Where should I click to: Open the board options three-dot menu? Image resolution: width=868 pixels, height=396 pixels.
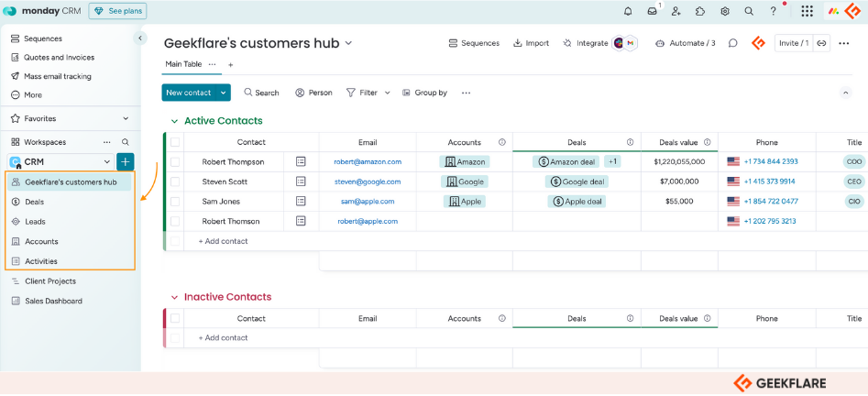tap(843, 43)
